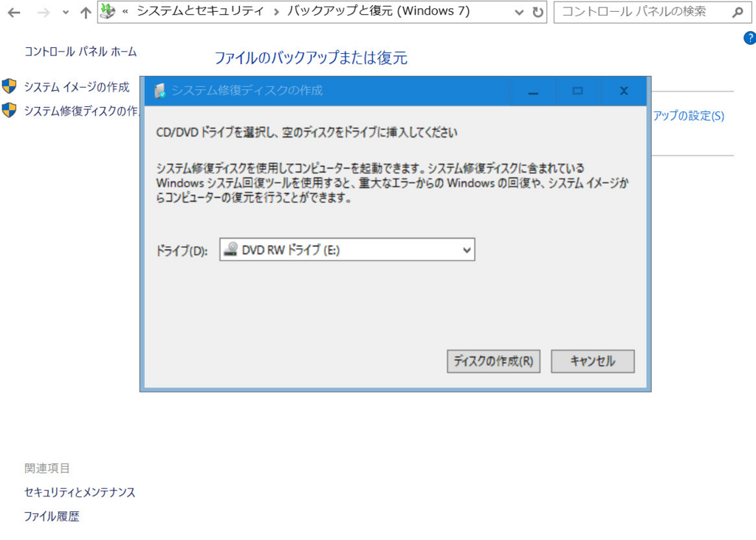Refresh the control panel page
Image resolution: width=756 pixels, height=540 pixels.
click(537, 13)
